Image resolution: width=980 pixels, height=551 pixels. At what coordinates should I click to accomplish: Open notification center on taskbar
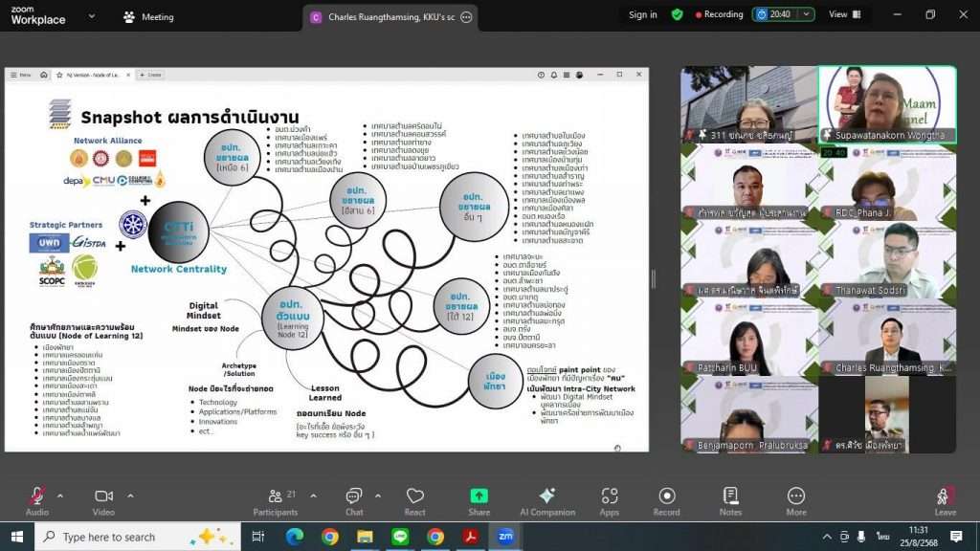[956, 537]
